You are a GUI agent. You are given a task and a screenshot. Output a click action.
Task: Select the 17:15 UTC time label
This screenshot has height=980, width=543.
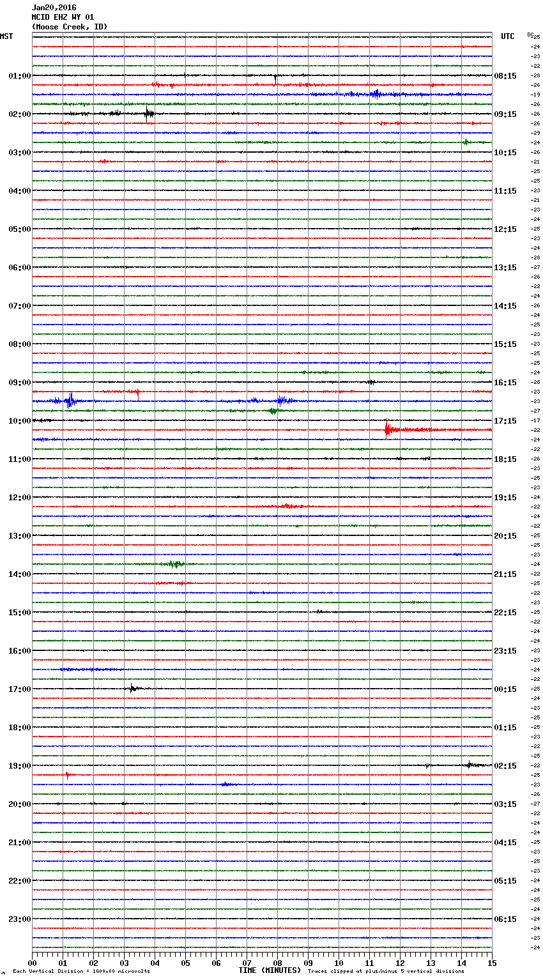pyautogui.click(x=505, y=421)
